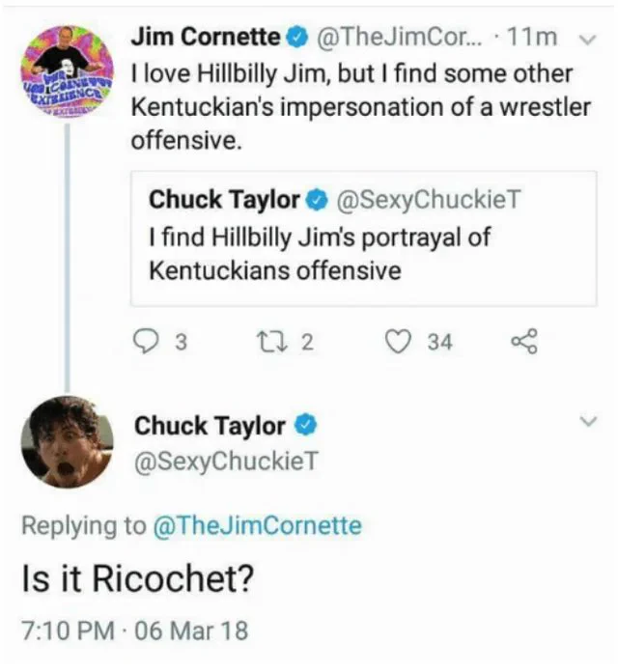
Task: Open the quoted Chuck Taylor tweet
Action: pyautogui.click(x=363, y=238)
